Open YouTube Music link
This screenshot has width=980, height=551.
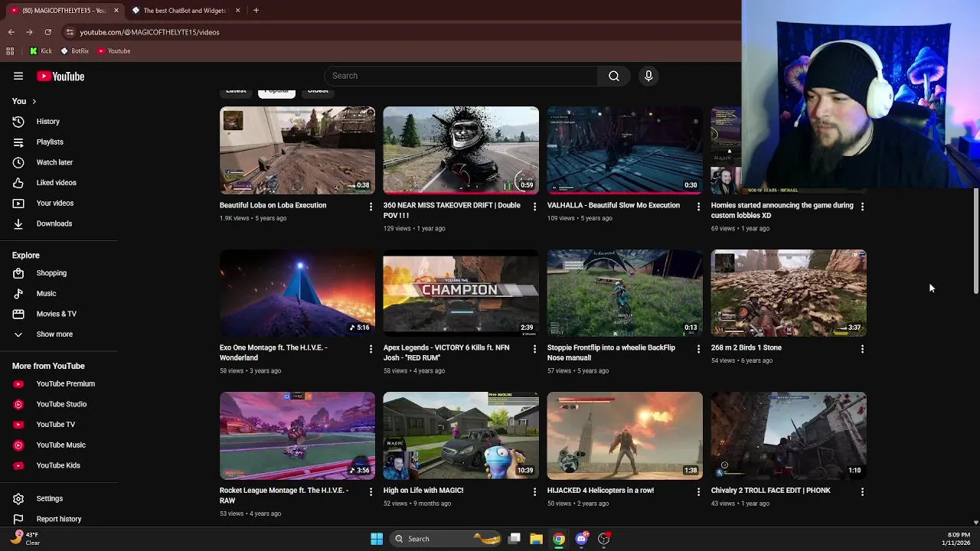coord(59,445)
